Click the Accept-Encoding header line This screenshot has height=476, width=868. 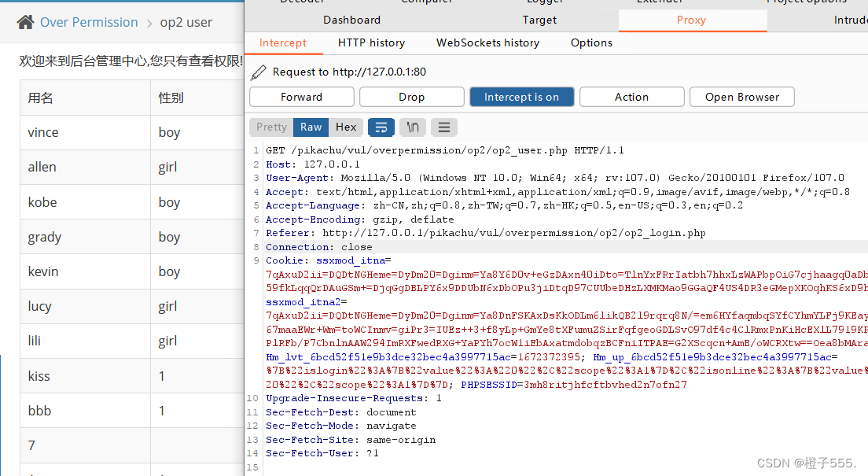pos(360,220)
